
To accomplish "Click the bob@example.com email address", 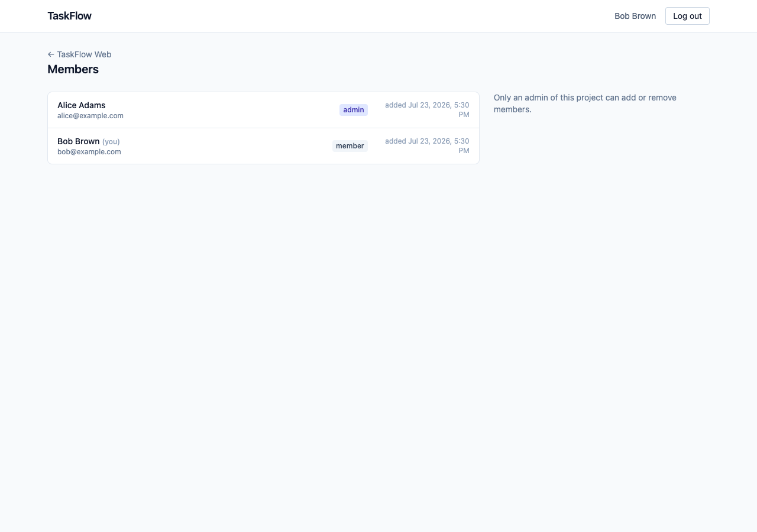I will (x=89, y=152).
